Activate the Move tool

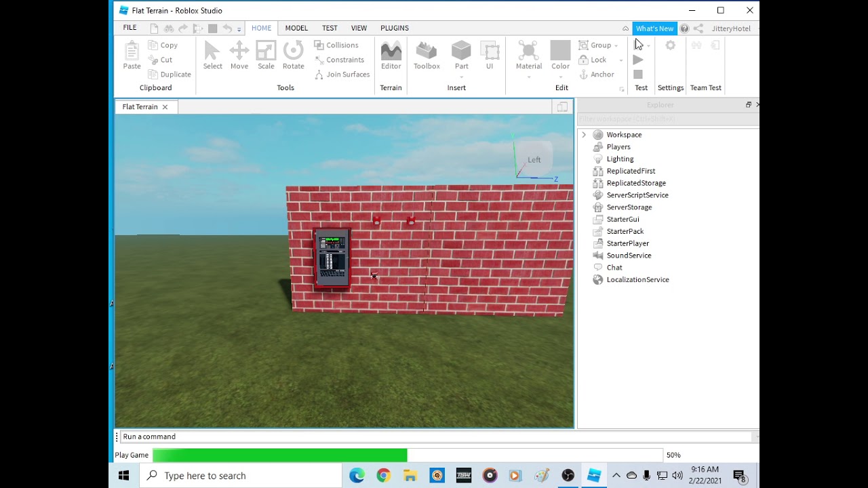[x=239, y=55]
